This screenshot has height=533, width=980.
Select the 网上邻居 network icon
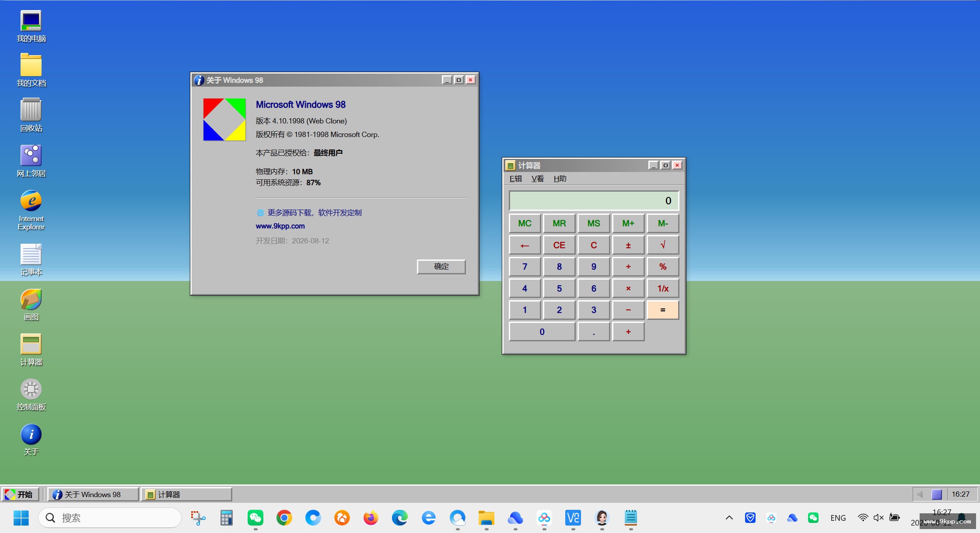coord(31,161)
